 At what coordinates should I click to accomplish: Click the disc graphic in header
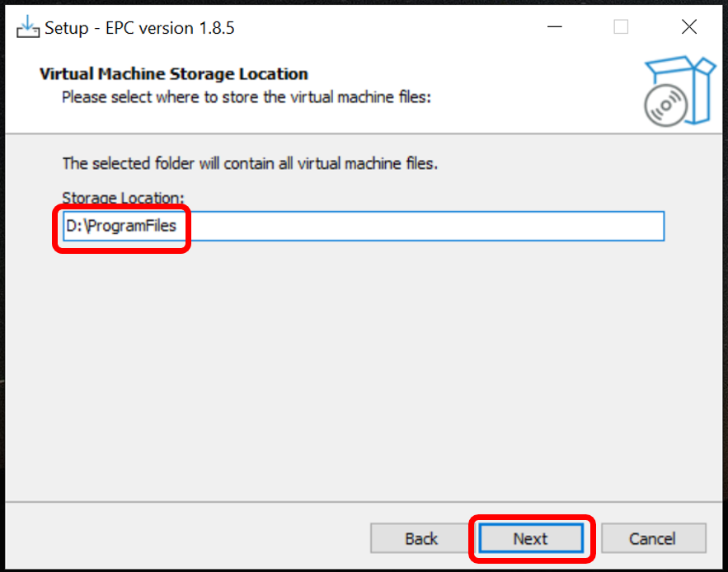pyautogui.click(x=665, y=106)
